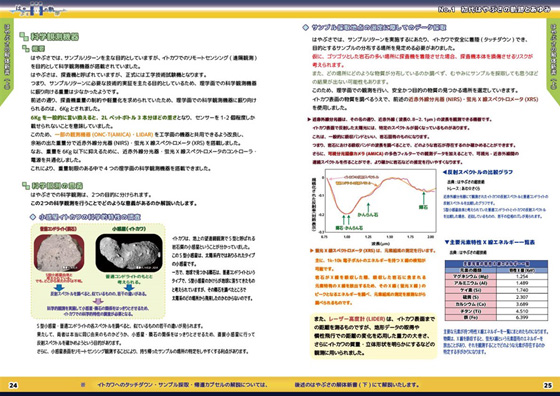Image resolution: width=560 pixels, height=396 pixels.
Task: Click the diamond bullet before サンプル採取地点 heading
Action: pos(306,27)
